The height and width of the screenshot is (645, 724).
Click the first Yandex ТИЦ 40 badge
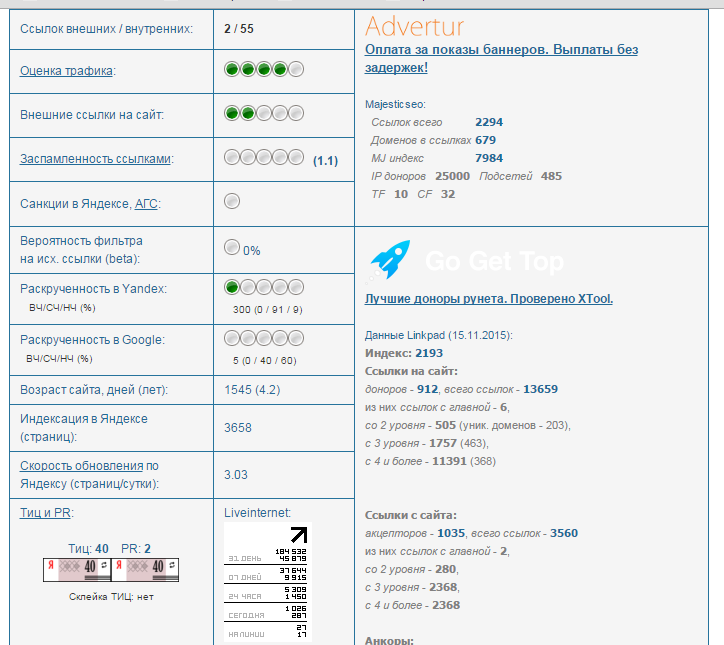click(x=77, y=570)
